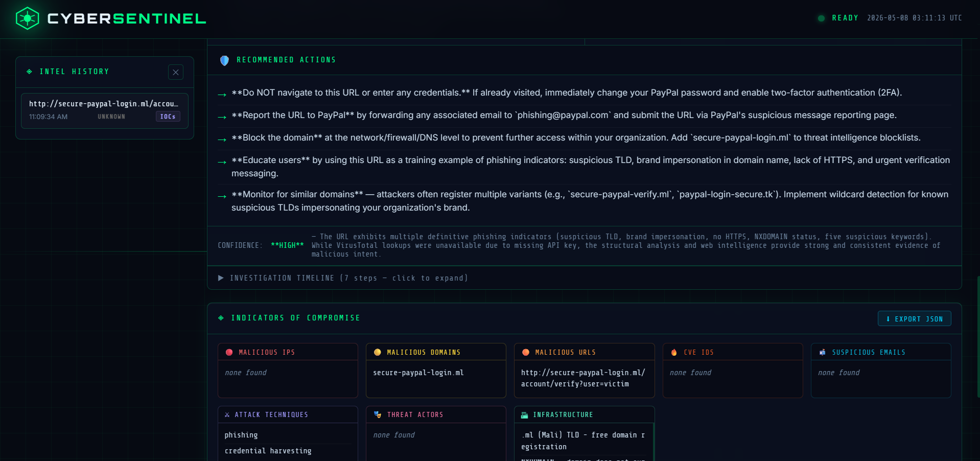Click 'none found' under CVE IDs
The width and height of the screenshot is (980, 461).
[690, 373]
